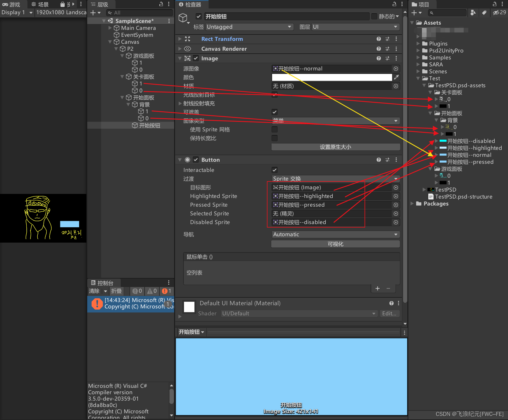This screenshot has width=508, height=420.
Task: Toggle the Console Collapse button
Action: pyautogui.click(x=116, y=291)
